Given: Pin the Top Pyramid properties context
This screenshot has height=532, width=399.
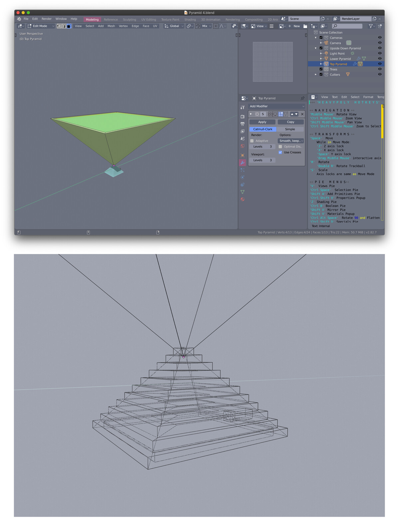Looking at the screenshot, I should pyautogui.click(x=302, y=98).
